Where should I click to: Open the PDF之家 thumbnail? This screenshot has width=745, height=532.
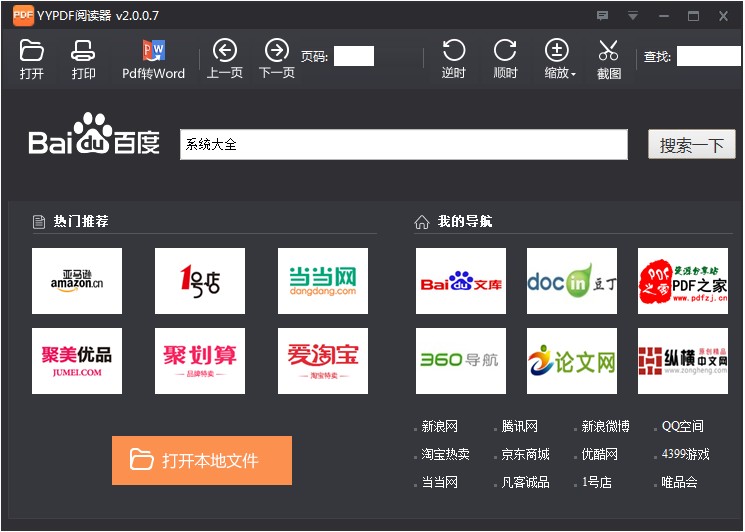(x=683, y=281)
